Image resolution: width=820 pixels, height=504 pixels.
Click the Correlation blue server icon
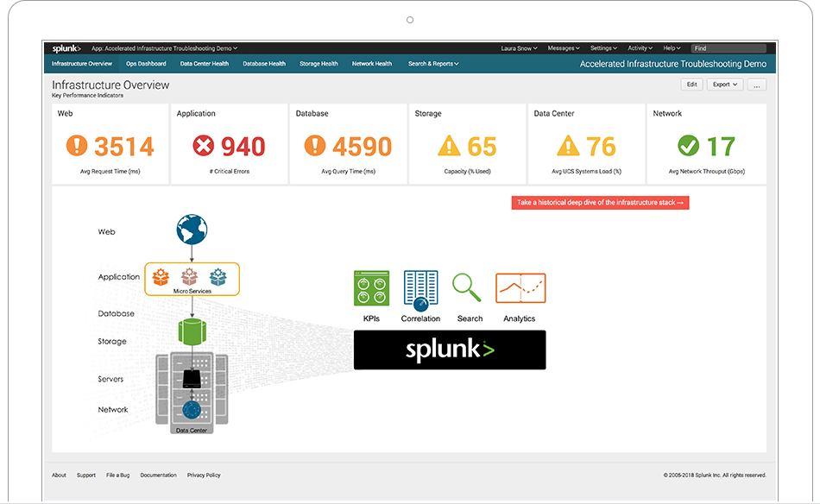coord(420,290)
